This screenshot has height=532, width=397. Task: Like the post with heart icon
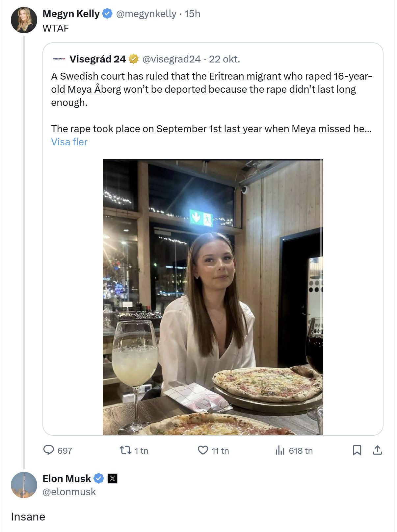[x=203, y=450]
